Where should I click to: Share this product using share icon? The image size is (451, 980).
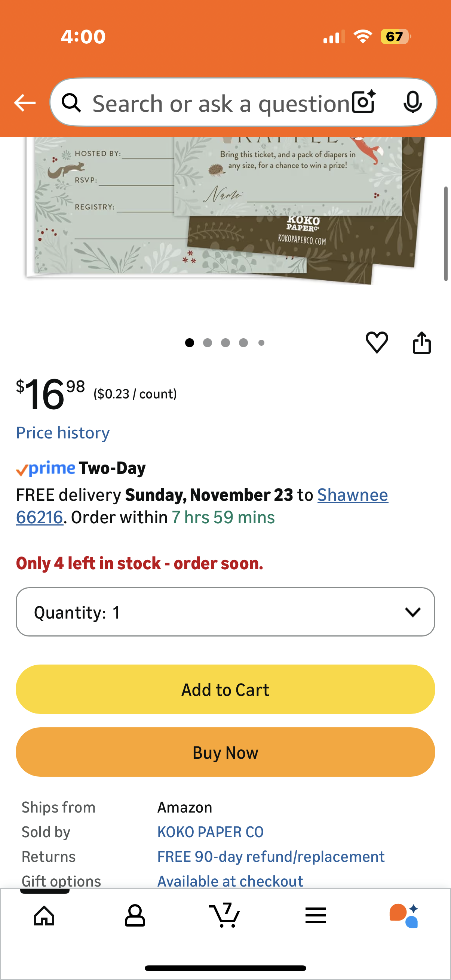[x=422, y=342]
